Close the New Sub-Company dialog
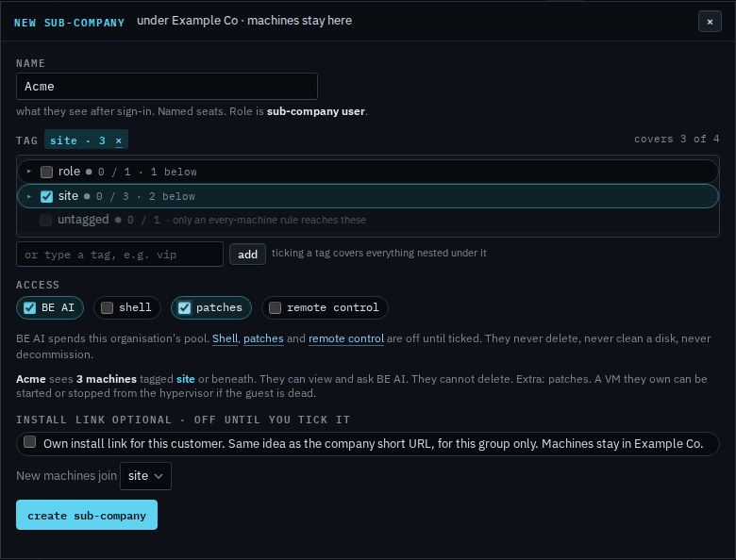Viewport: 736px width, 560px height. (710, 22)
